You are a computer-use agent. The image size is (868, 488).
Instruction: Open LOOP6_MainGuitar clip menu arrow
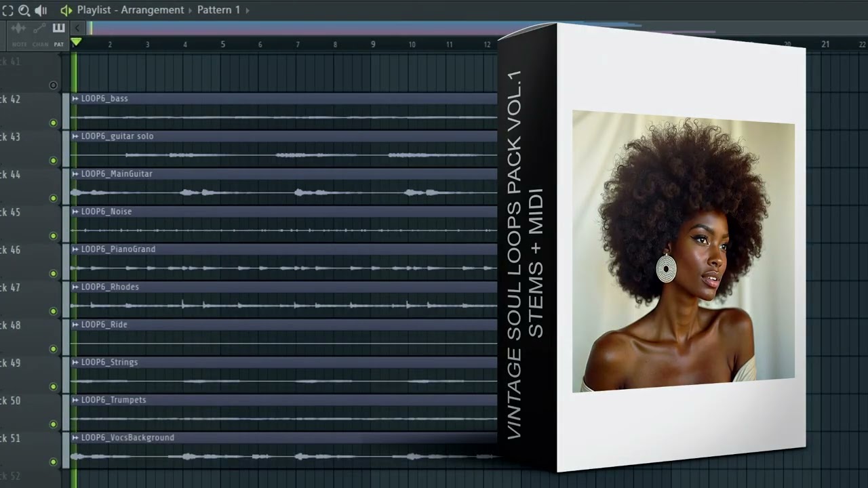(75, 174)
